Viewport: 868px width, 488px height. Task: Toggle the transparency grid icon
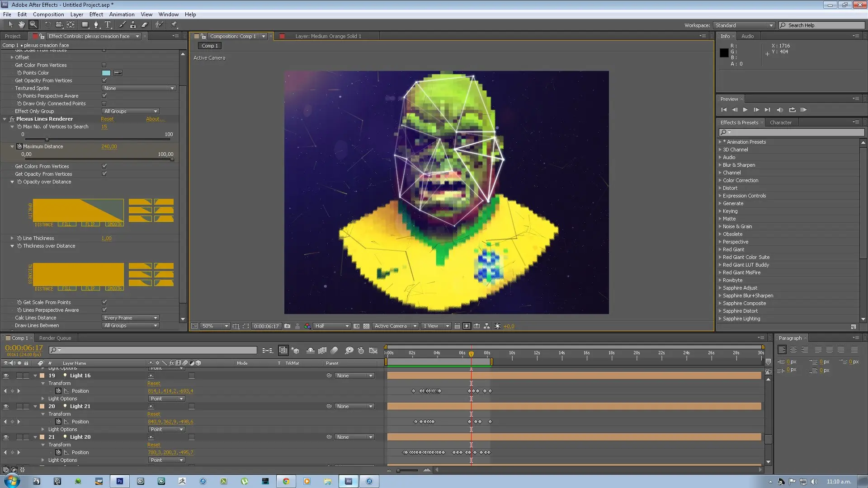pos(367,326)
